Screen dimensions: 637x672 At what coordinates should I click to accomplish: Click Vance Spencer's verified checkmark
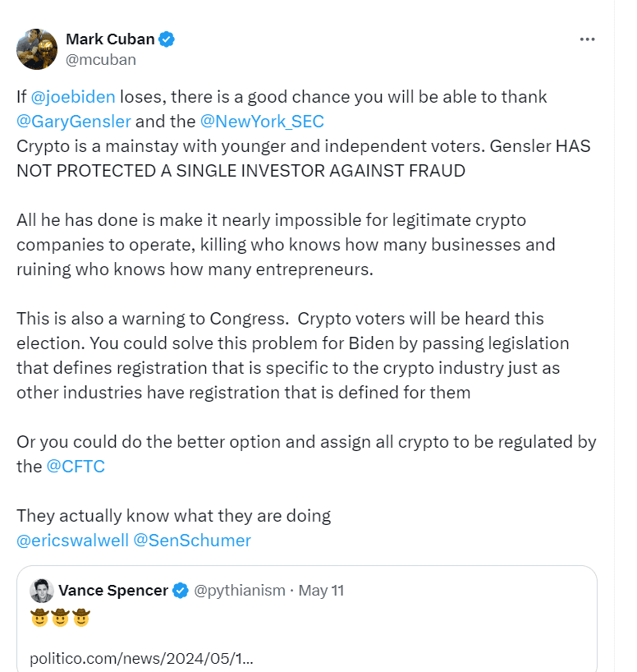coord(180,589)
